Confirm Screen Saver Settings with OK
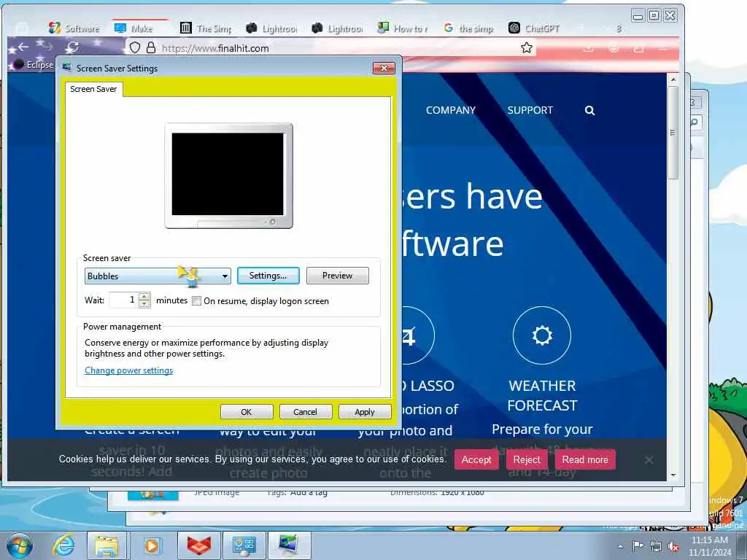The height and width of the screenshot is (560, 747). pos(247,412)
